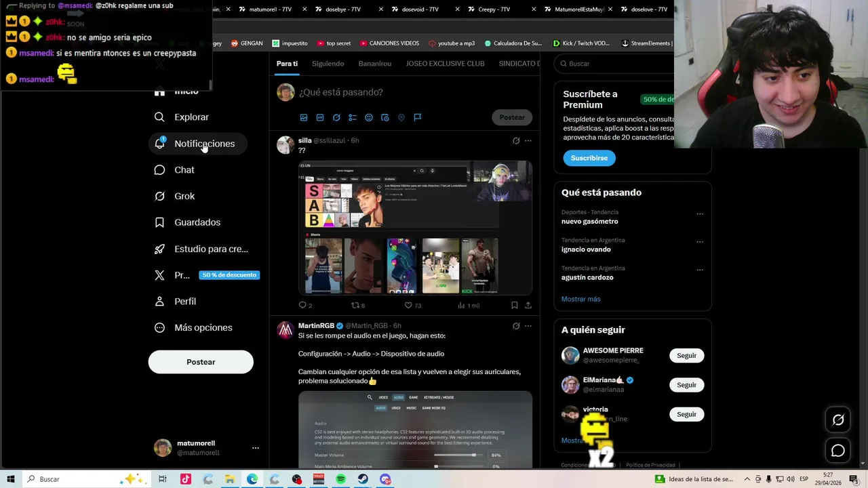Bookmark silla's post
This screenshot has width=868, height=488.
coord(515,306)
